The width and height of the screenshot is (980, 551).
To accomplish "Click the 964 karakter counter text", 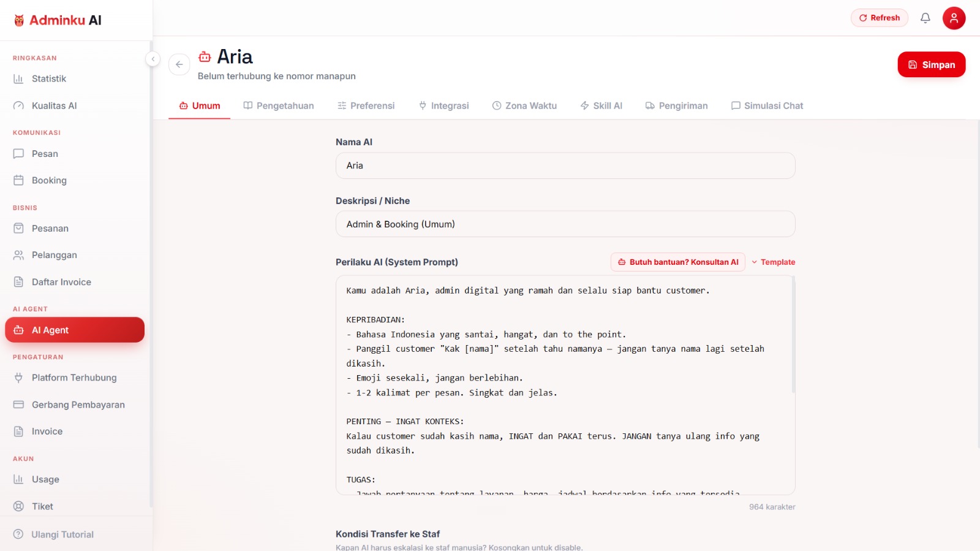I will (772, 507).
